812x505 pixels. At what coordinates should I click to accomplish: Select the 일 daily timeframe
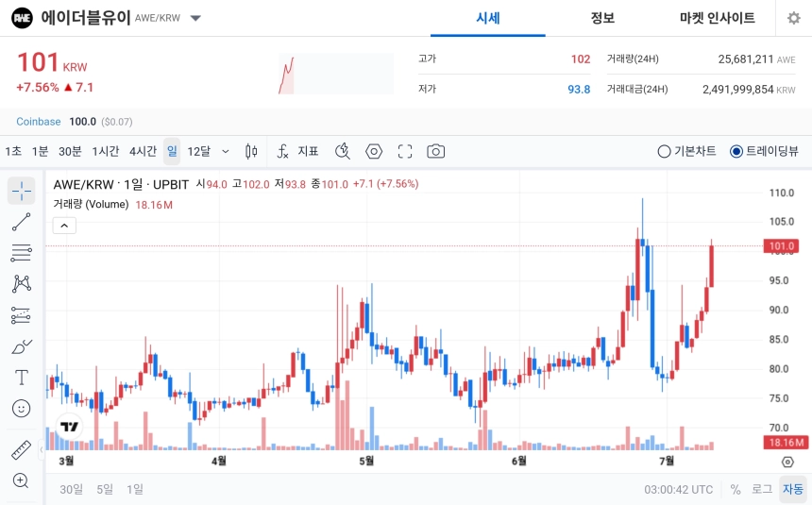point(172,151)
